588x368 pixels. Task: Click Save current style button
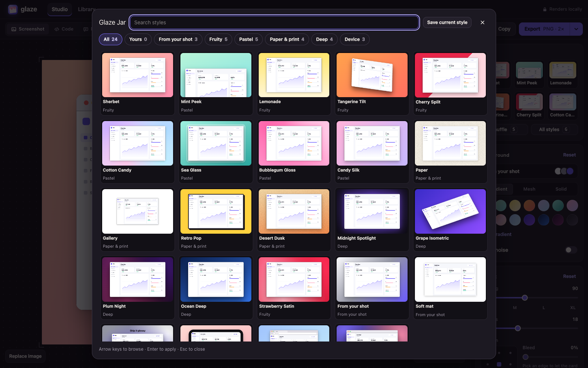pos(447,22)
